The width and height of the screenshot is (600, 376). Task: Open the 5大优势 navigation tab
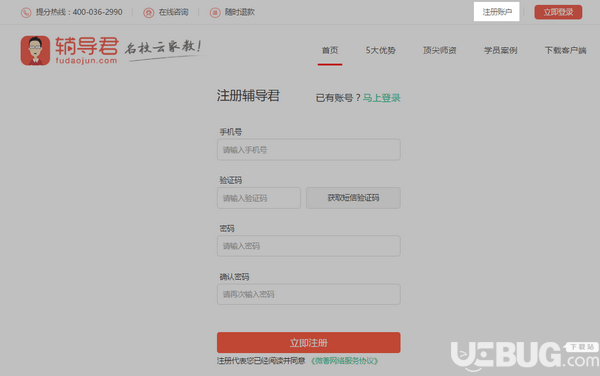(380, 50)
